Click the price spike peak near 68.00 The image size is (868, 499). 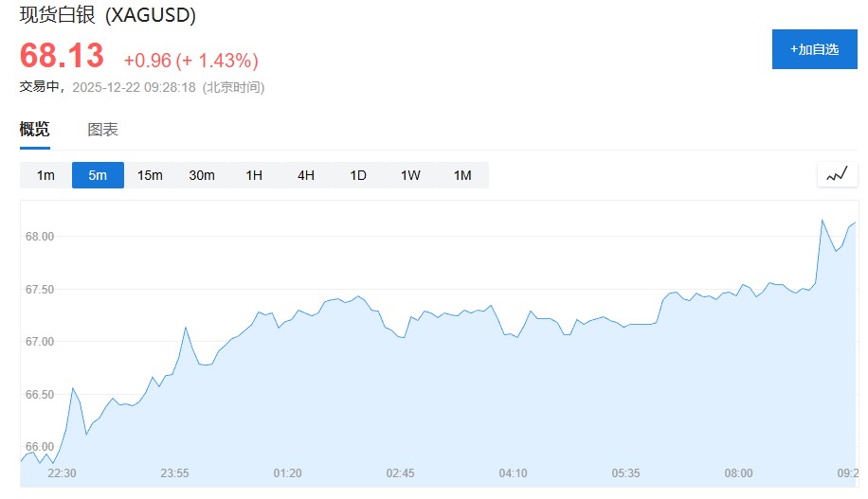point(822,220)
